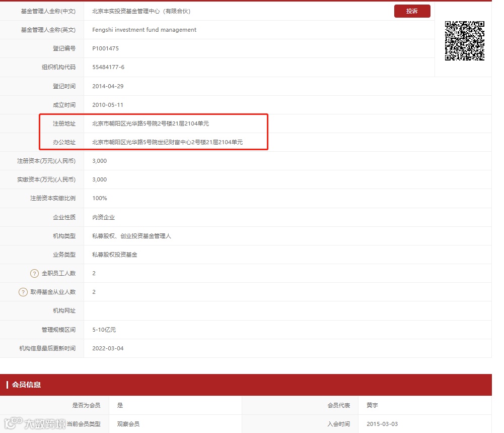504x433 pixels.
Task: Select the 全职员工人数 value 2
Action: 94,273
